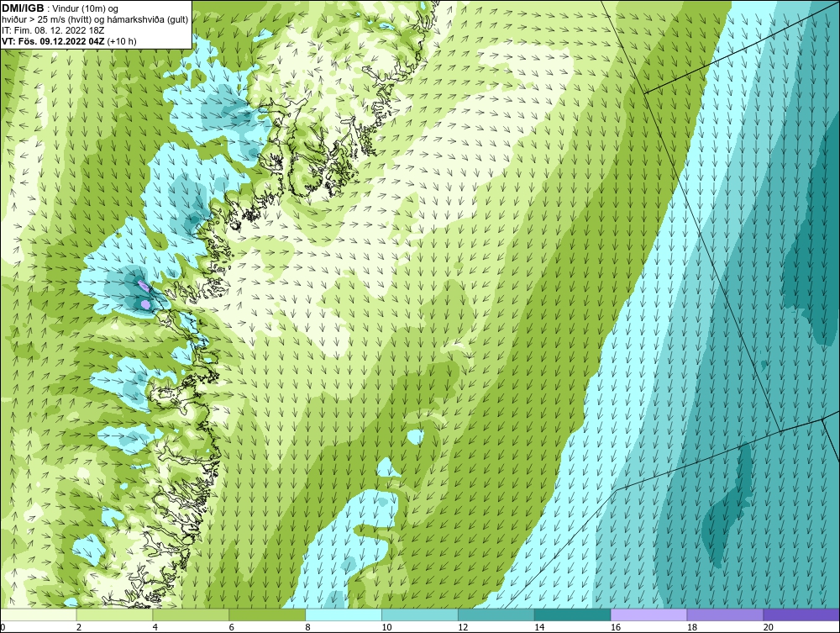Click the 'DMI/IGB' title text
Viewport: 840px width, 633px height.
(23, 8)
